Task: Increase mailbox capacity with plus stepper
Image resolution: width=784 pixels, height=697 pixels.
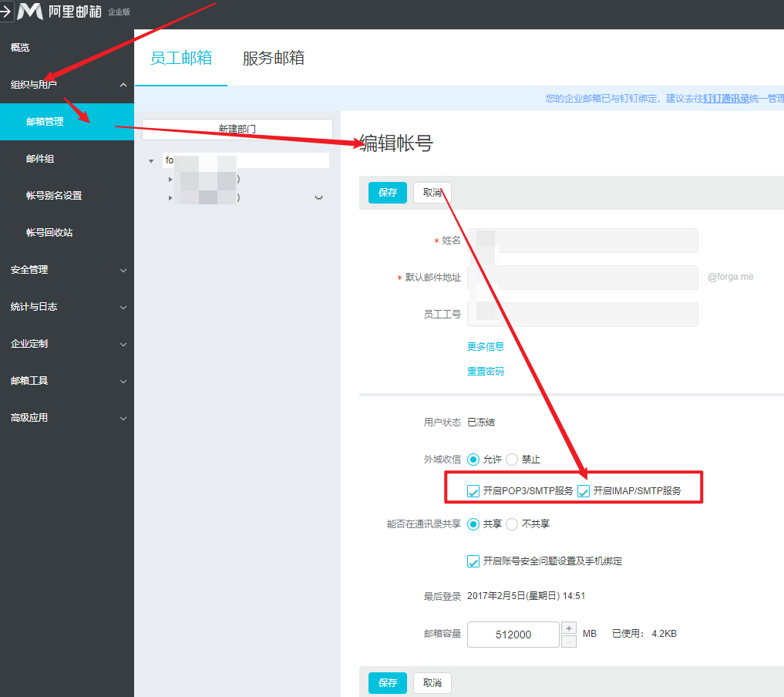Action: (x=569, y=628)
